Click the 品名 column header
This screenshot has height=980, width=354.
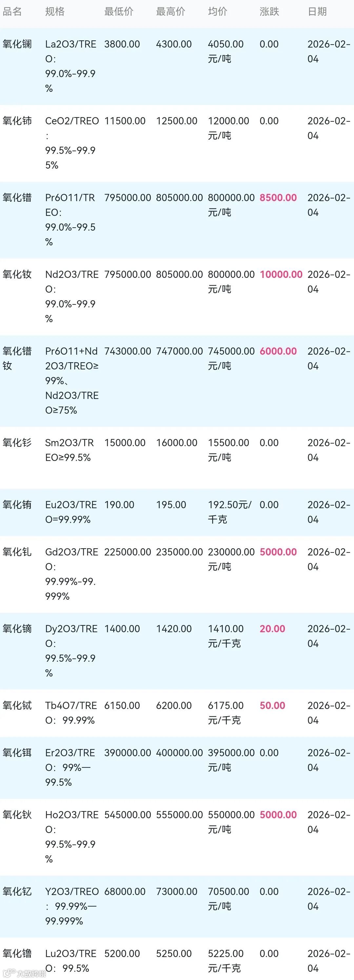[12, 11]
